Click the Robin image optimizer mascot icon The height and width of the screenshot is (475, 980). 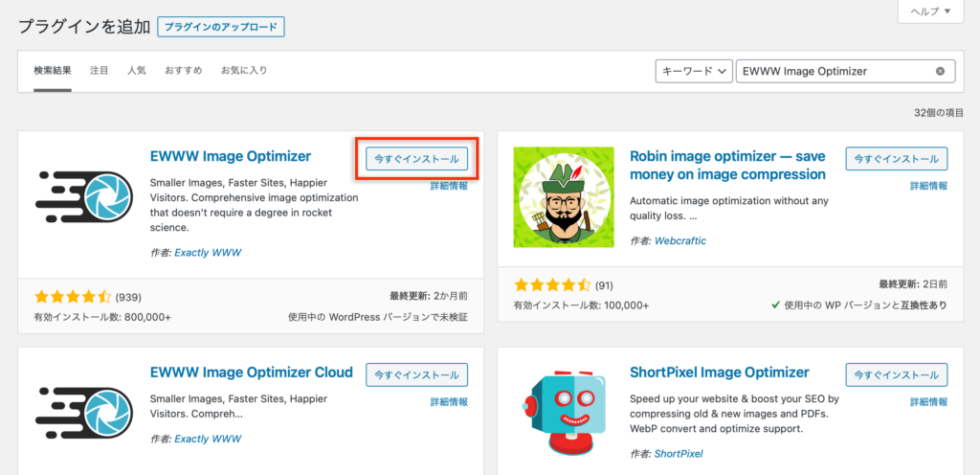tap(564, 197)
